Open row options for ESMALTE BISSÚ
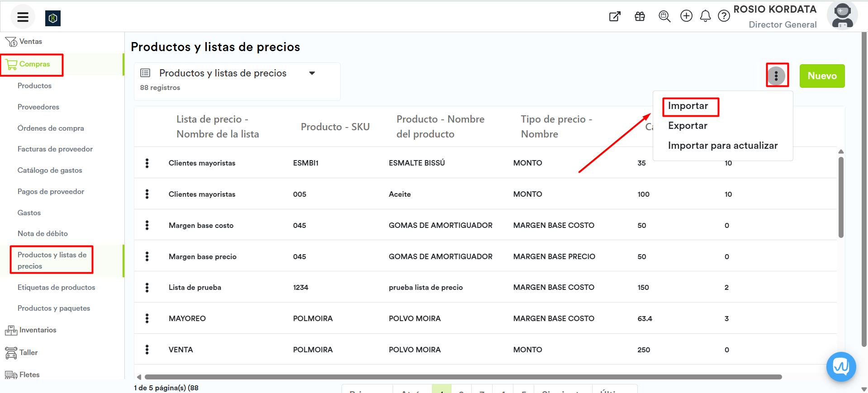868x393 pixels. [147, 163]
